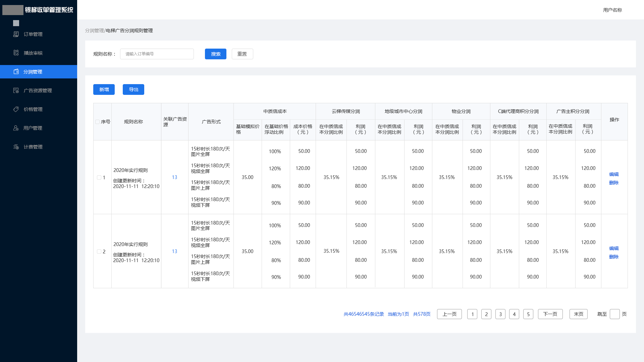Check the checkbox for row 1

pyautogui.click(x=99, y=178)
